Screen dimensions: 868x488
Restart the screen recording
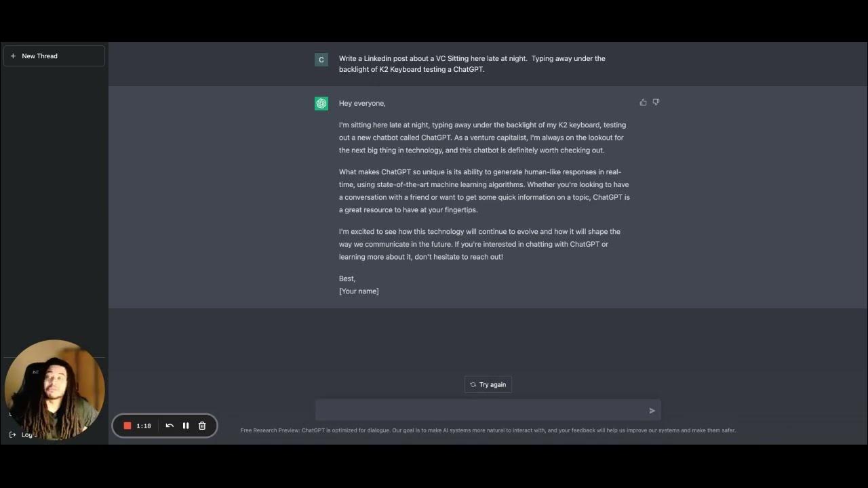(170, 426)
